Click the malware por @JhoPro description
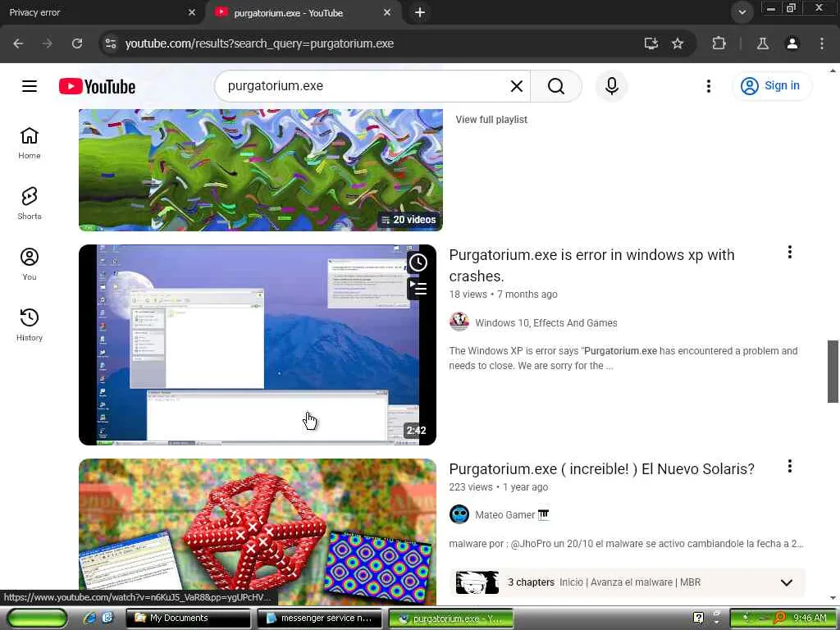This screenshot has width=840, height=630. [x=626, y=544]
